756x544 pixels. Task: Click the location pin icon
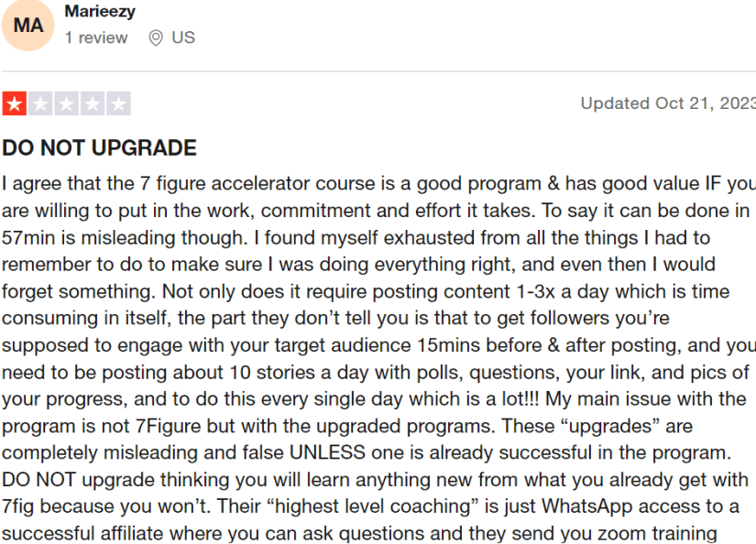155,38
